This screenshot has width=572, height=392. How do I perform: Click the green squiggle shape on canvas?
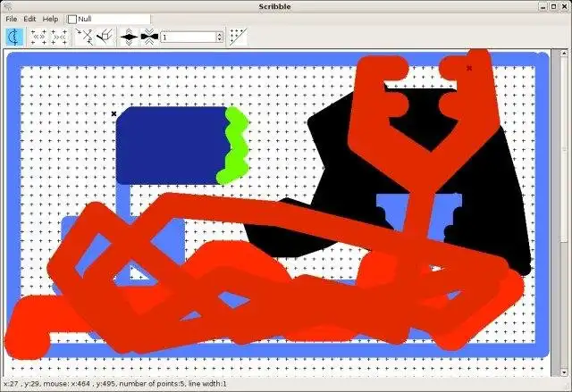pos(234,145)
